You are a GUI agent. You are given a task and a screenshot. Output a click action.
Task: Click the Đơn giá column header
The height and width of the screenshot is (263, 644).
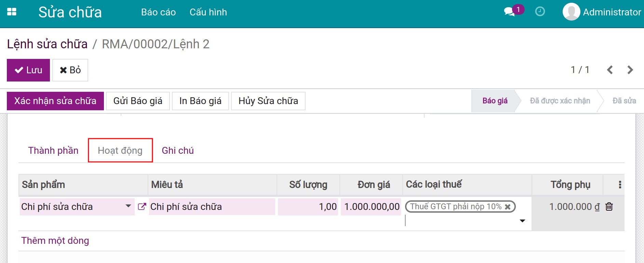click(x=371, y=185)
